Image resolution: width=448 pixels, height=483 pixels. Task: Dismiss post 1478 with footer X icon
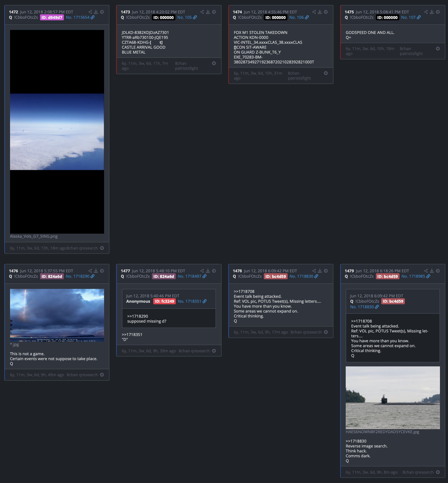pyautogui.click(x=326, y=332)
